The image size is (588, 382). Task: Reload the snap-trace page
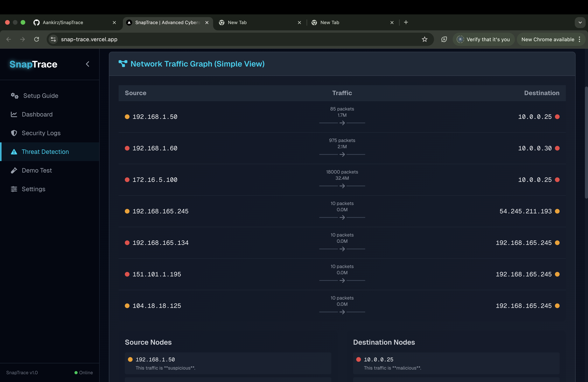coord(37,39)
